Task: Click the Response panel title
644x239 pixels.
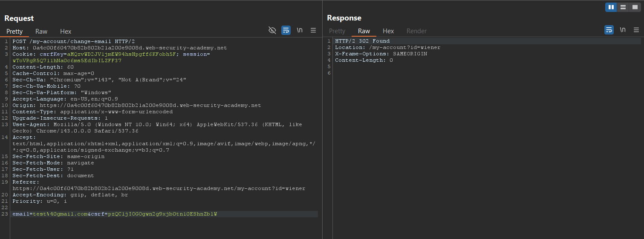Action: click(344, 18)
